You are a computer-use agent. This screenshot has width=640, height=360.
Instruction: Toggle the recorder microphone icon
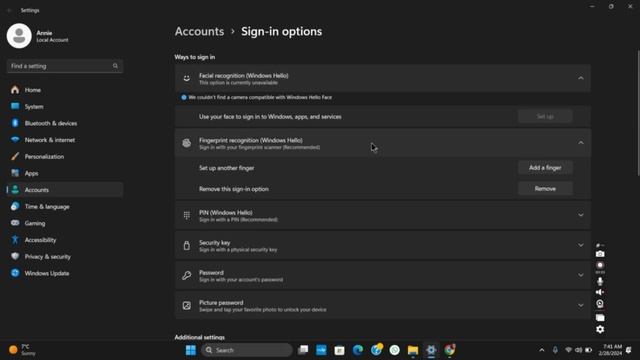tap(600, 281)
